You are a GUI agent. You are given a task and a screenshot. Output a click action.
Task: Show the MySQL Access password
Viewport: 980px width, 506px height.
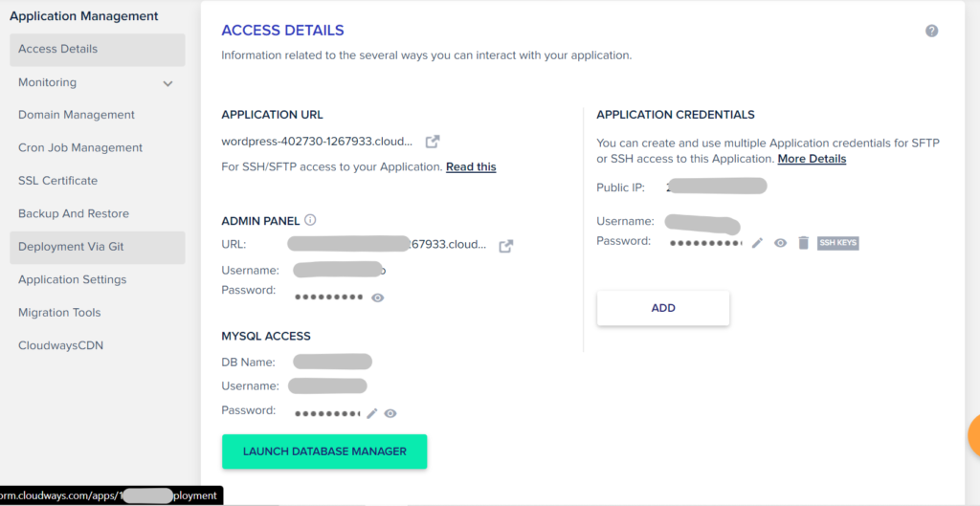pyautogui.click(x=390, y=413)
